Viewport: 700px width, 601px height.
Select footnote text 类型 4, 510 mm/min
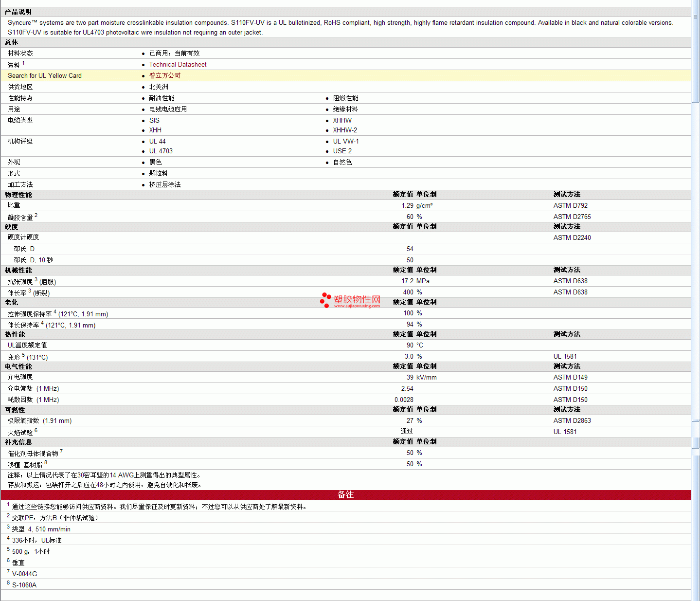point(41,529)
